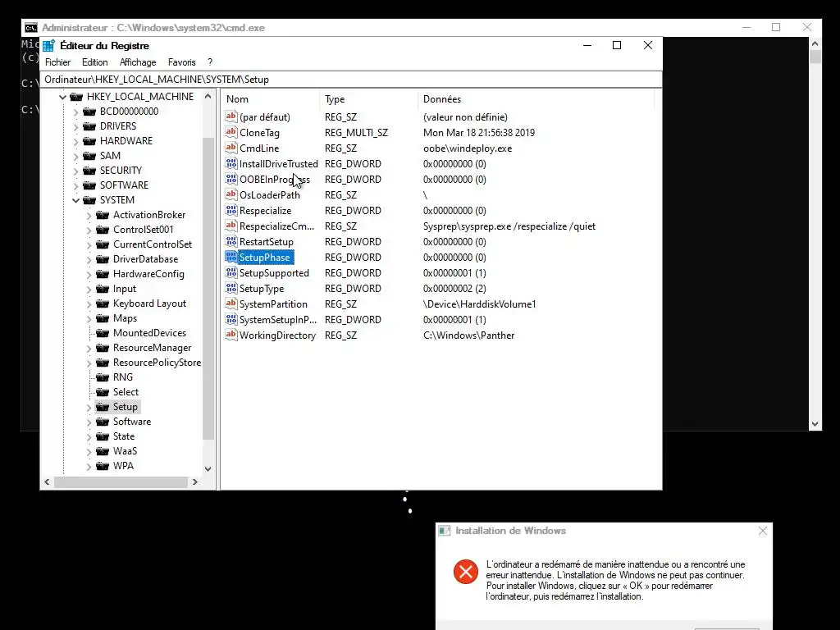840x630 pixels.
Task: Select the WaaS registry key
Action: 125,452
